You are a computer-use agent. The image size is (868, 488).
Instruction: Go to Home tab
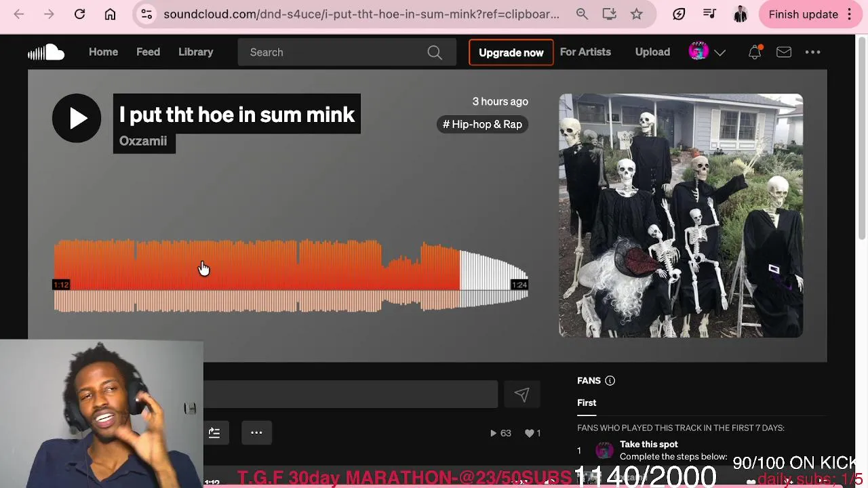point(103,52)
